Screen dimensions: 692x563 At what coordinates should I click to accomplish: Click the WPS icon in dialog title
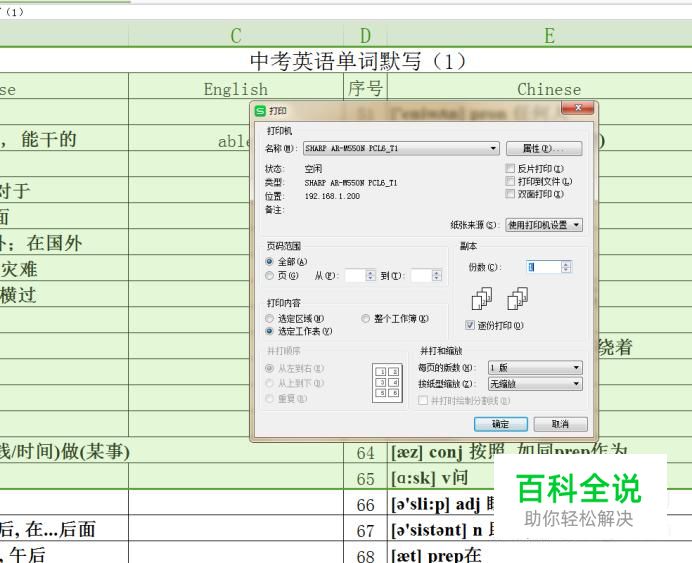click(x=260, y=111)
